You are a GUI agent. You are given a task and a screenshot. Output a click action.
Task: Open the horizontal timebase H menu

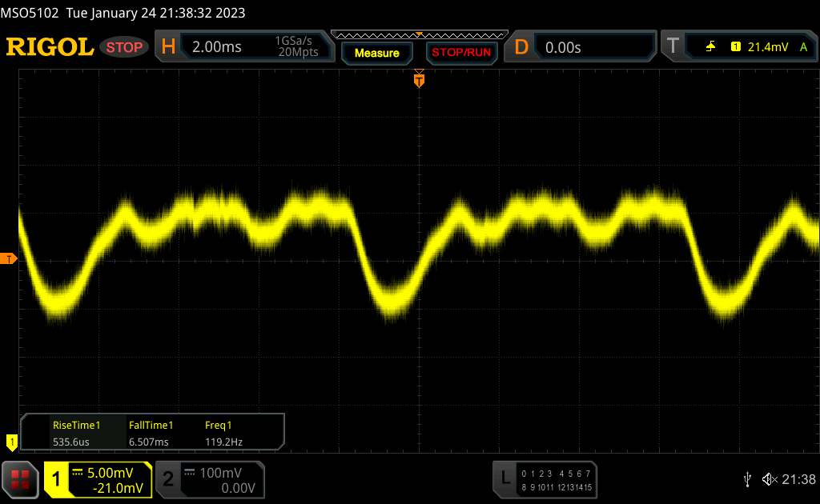168,47
